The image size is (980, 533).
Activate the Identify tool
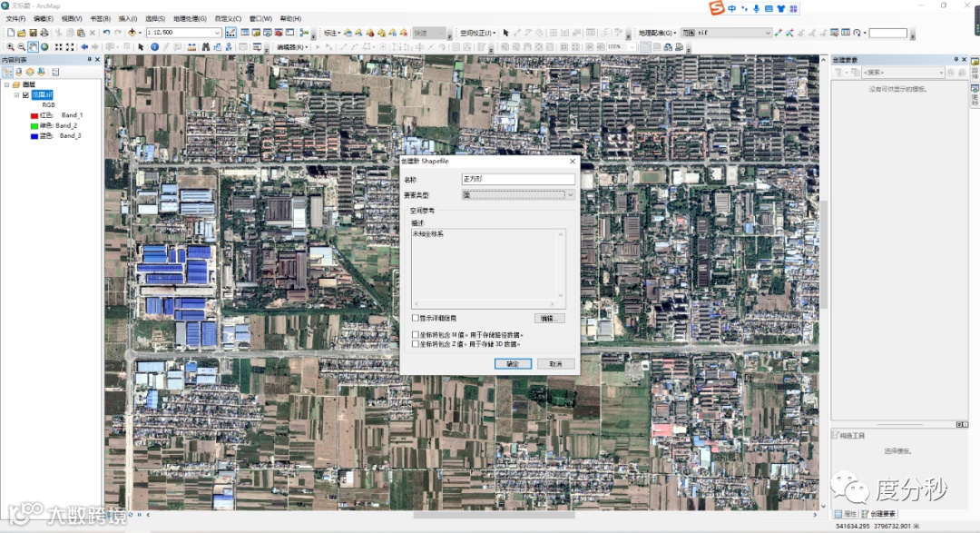[154, 47]
